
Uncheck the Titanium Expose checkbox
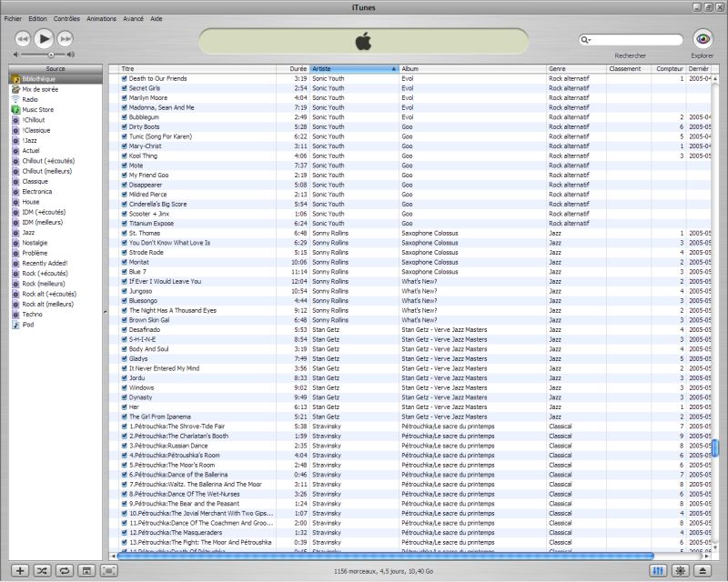(x=124, y=223)
